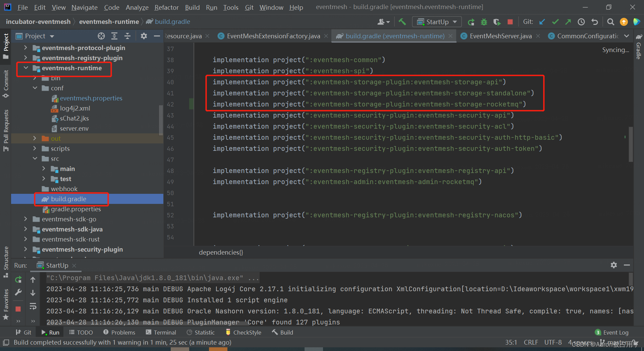This screenshot has width=644, height=351.
Task: Open the Git tool window button
Action: point(23,332)
